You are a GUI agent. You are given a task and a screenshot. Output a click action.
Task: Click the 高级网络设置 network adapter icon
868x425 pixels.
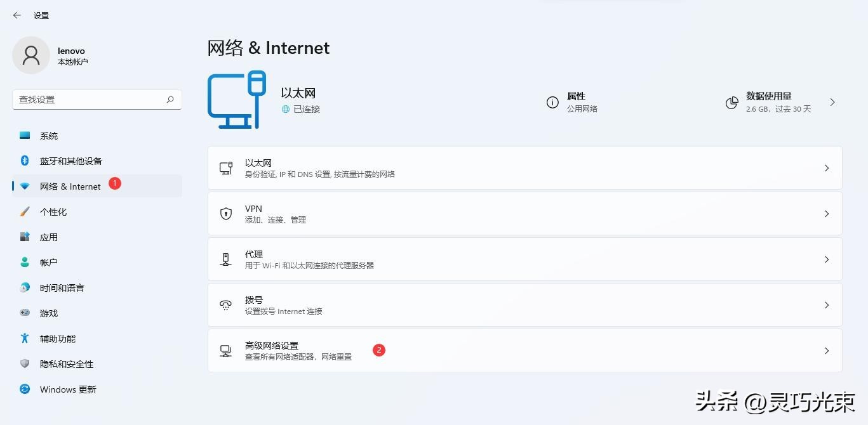tap(226, 350)
